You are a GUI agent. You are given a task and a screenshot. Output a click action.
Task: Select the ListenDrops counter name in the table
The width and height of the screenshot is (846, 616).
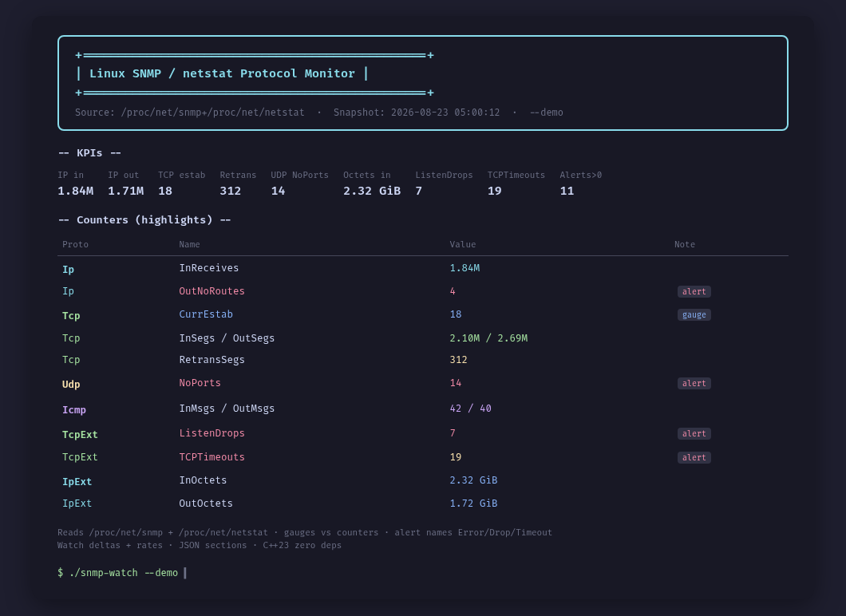point(212,433)
